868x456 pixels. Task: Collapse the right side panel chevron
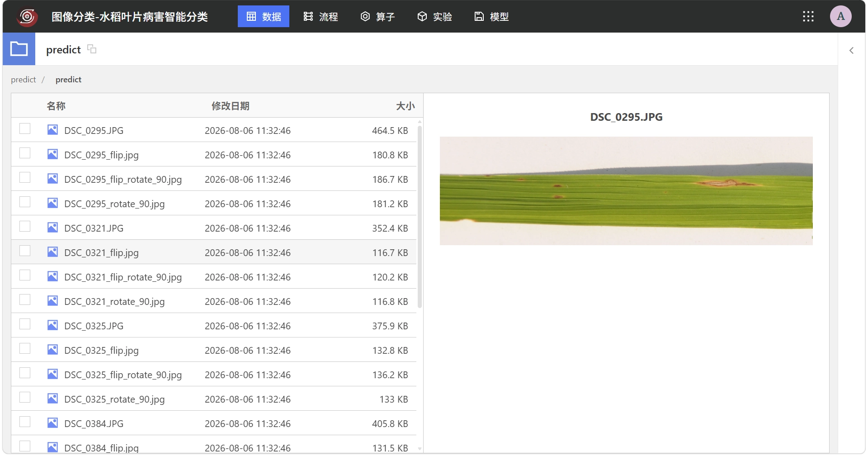851,50
